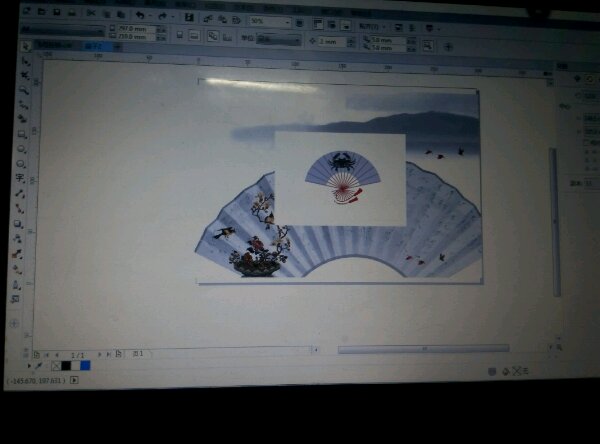Click the page height 210.0 mm field

[x=137, y=37]
